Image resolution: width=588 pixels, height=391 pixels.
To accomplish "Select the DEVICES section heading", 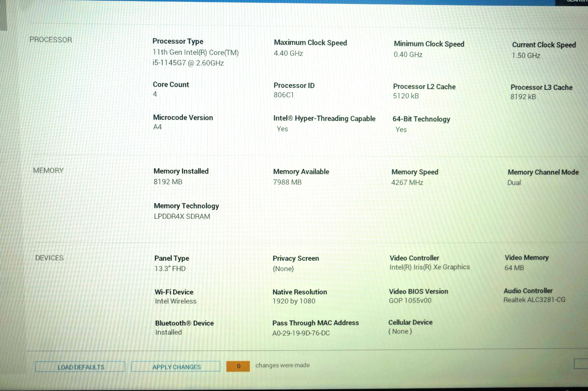I will 49,258.
